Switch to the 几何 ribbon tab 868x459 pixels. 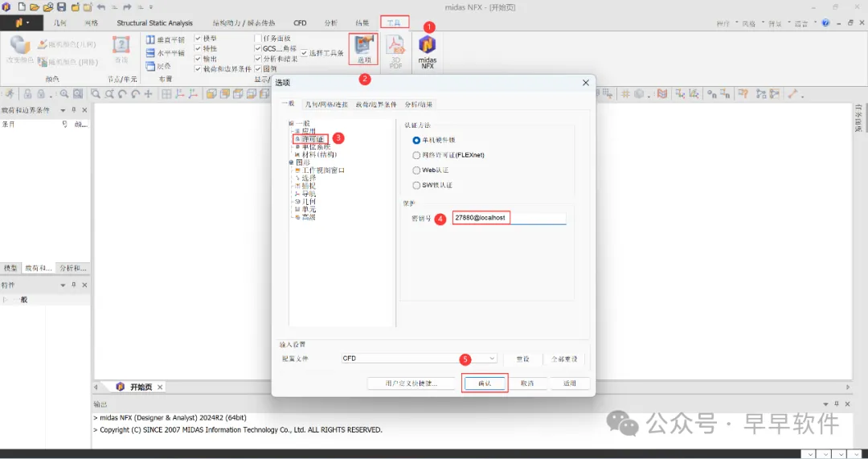click(59, 23)
